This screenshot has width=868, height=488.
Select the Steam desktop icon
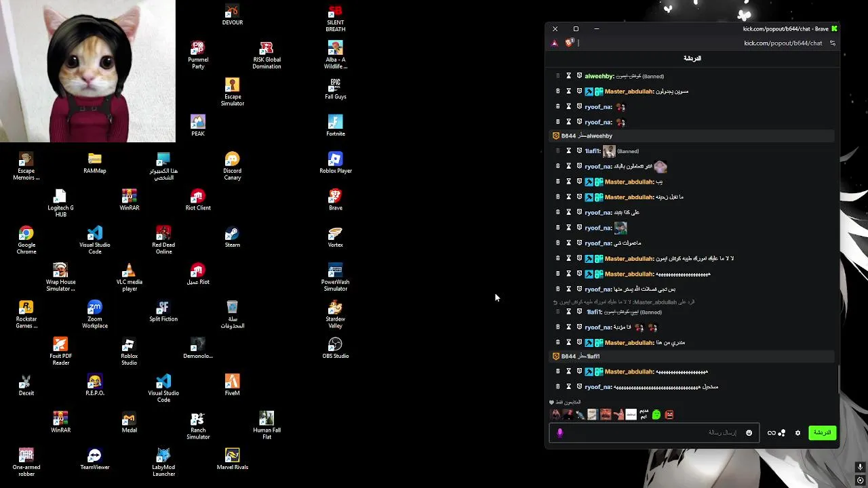click(x=232, y=237)
